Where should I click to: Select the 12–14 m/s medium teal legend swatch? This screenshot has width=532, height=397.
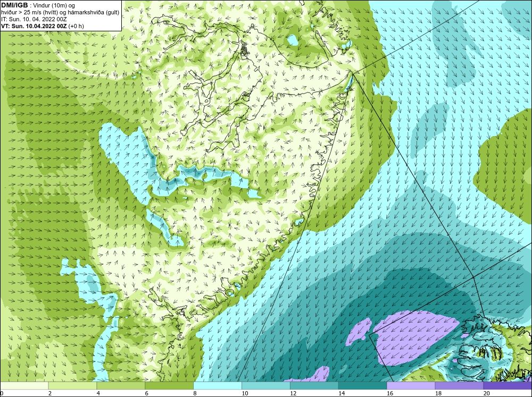pyautogui.click(x=314, y=385)
